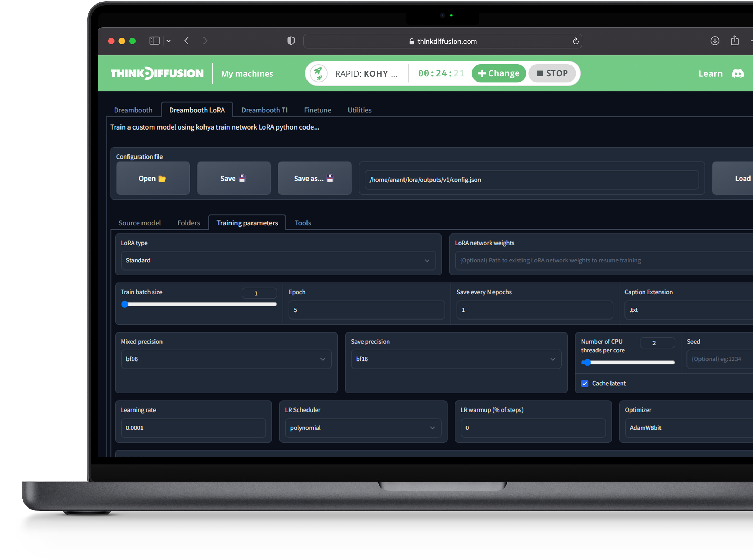This screenshot has height=560, width=753.
Task: Open the configuration file with Open button
Action: point(153,178)
